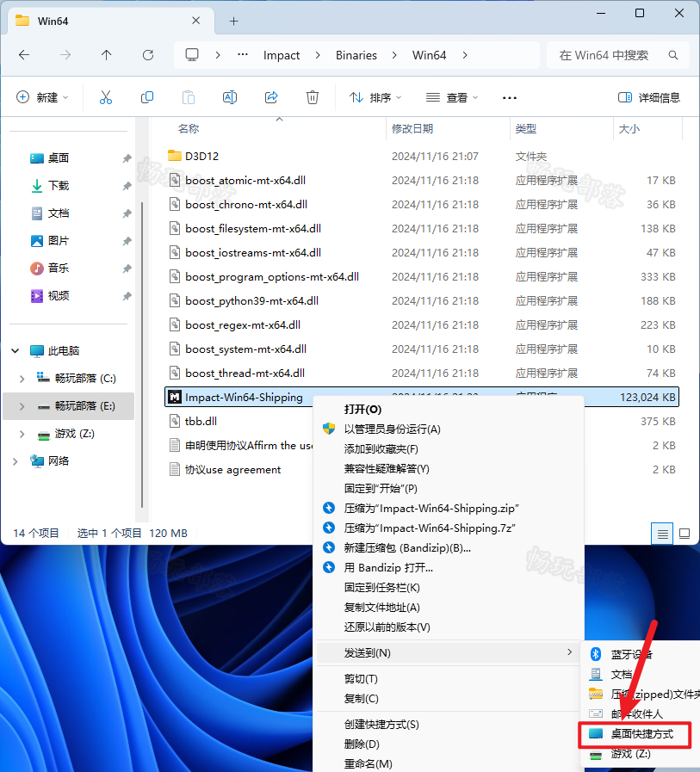The height and width of the screenshot is (772, 700).
Task: Choose 压缩为 Impact-Win64-Shipping.zip
Action: click(449, 508)
